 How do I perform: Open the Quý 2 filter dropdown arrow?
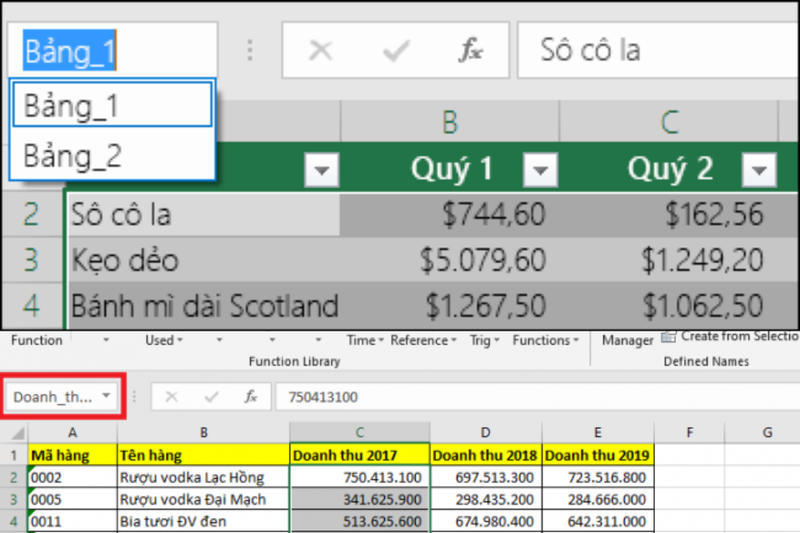759,169
